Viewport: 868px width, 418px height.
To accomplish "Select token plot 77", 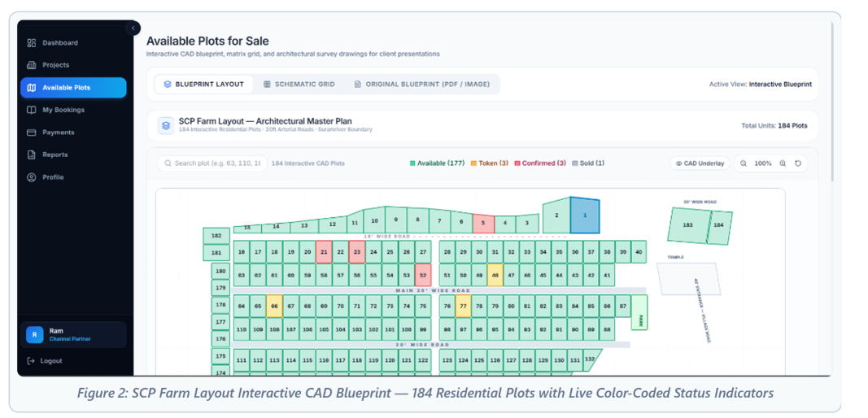I will pyautogui.click(x=464, y=306).
